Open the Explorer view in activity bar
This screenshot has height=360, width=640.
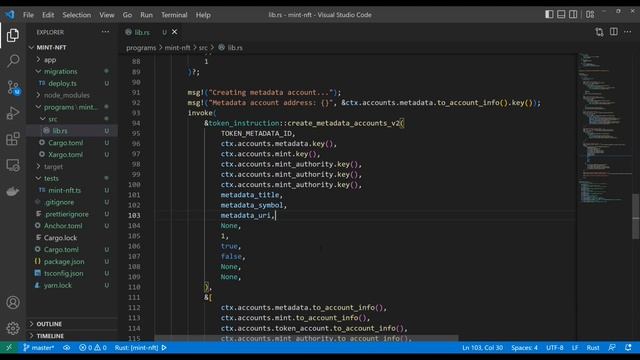pyautogui.click(x=13, y=36)
